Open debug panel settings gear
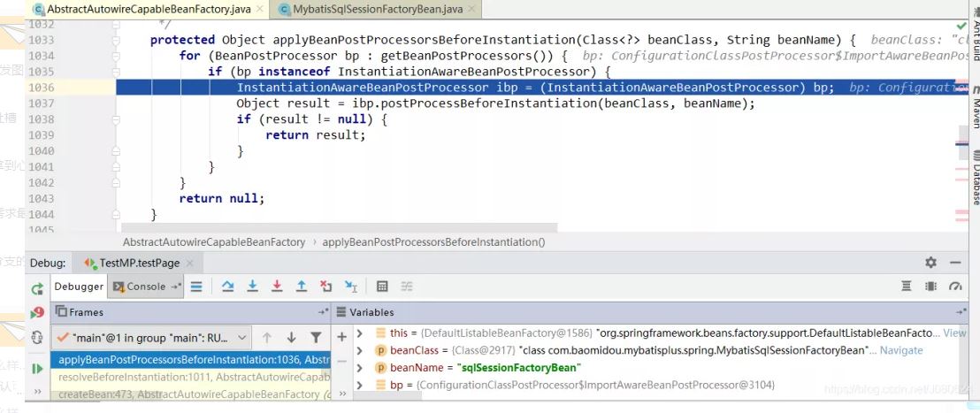Viewport: 980px width, 413px height. [930, 263]
